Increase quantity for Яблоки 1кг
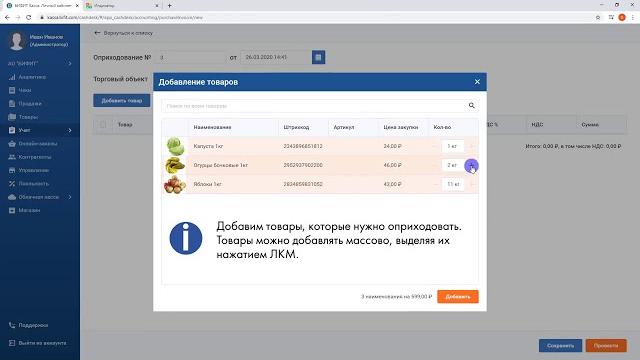640x360 pixels. (472, 184)
